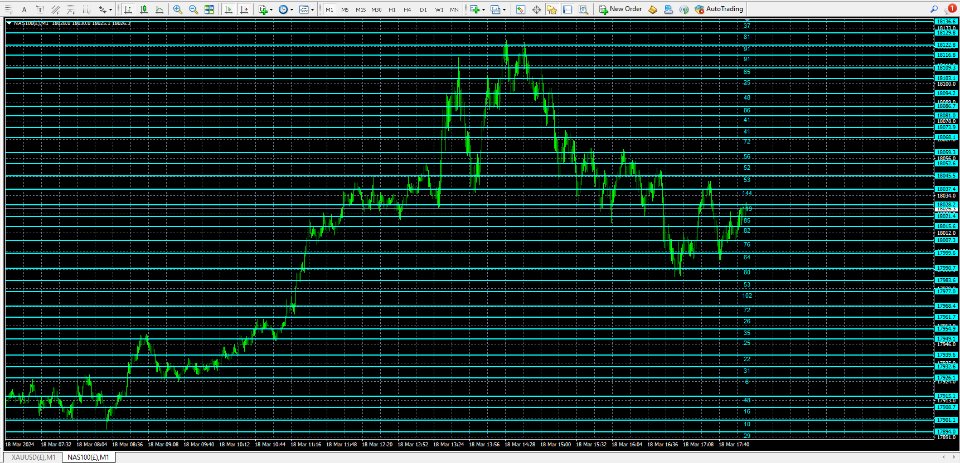The image size is (960, 463).
Task: Select the text label tool beside 'A'
Action: pos(40,9)
